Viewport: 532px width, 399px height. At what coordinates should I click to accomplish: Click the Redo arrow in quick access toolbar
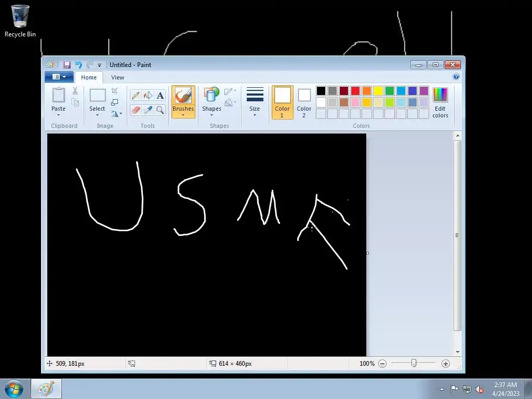89,65
